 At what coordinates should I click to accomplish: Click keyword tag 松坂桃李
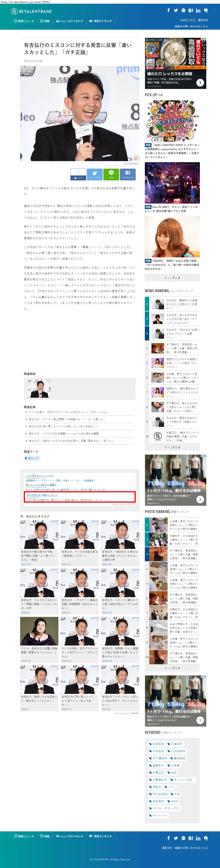[157, 744]
